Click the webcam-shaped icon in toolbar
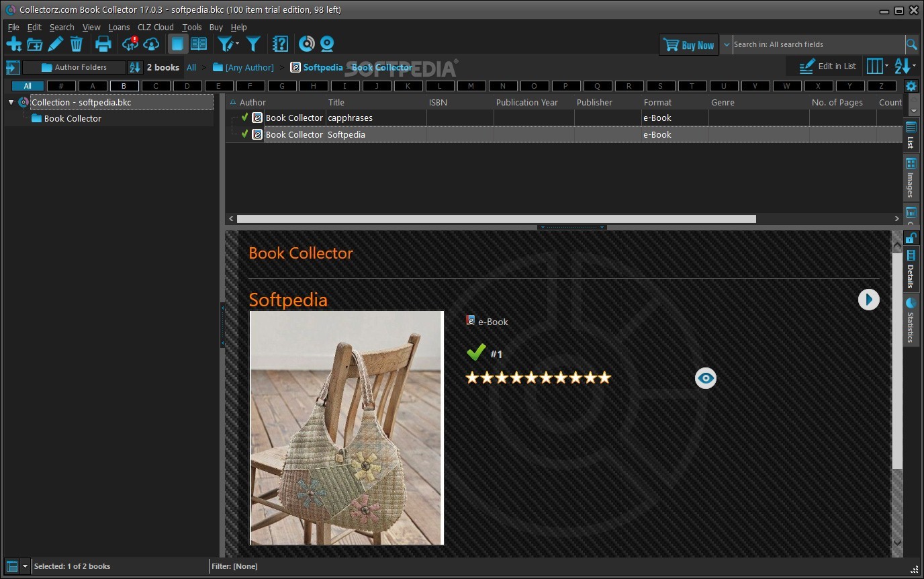 tap(327, 44)
